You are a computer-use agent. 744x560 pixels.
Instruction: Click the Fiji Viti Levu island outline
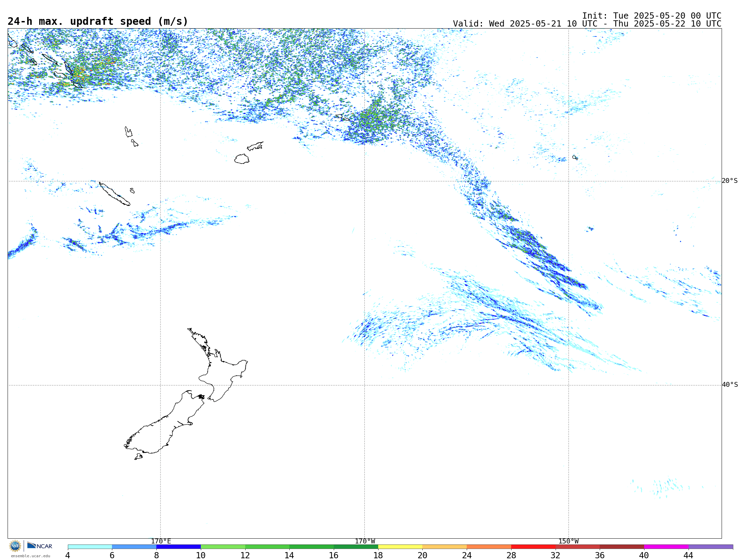(x=242, y=159)
